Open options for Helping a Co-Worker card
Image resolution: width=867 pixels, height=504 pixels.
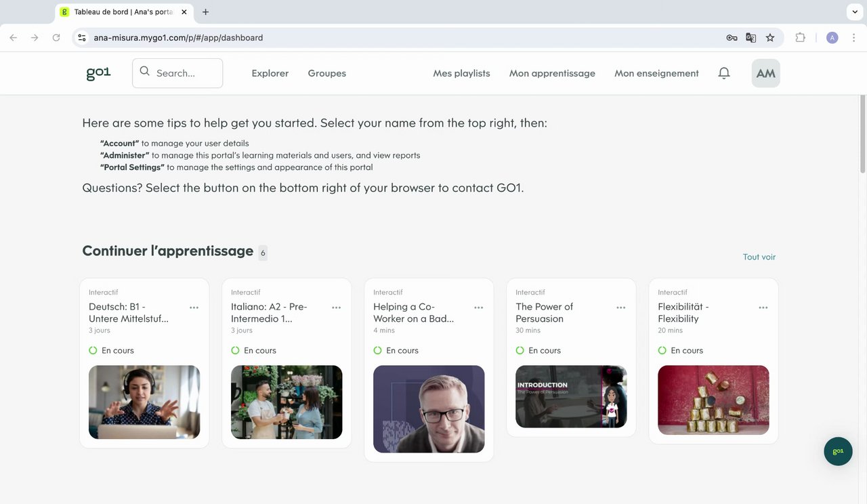[x=479, y=308]
